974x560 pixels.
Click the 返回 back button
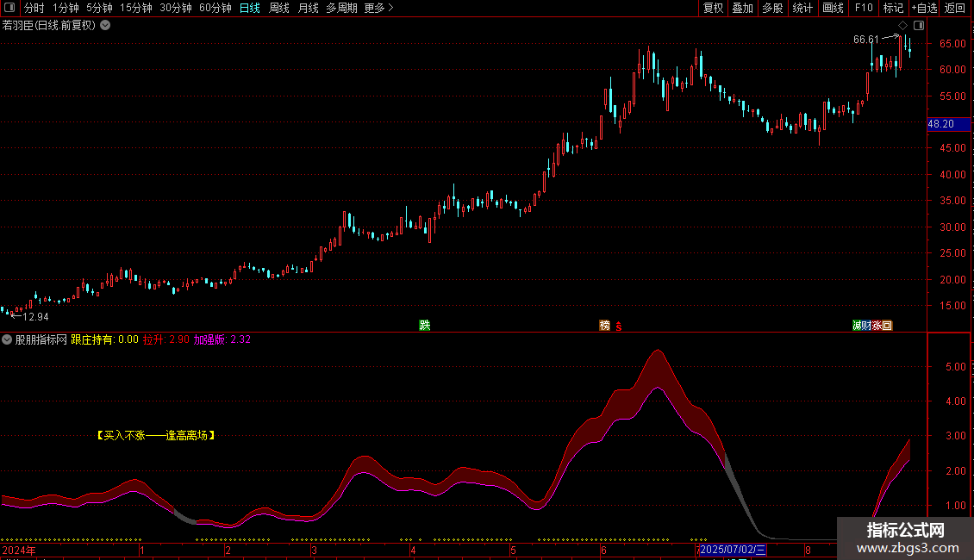pos(955,8)
